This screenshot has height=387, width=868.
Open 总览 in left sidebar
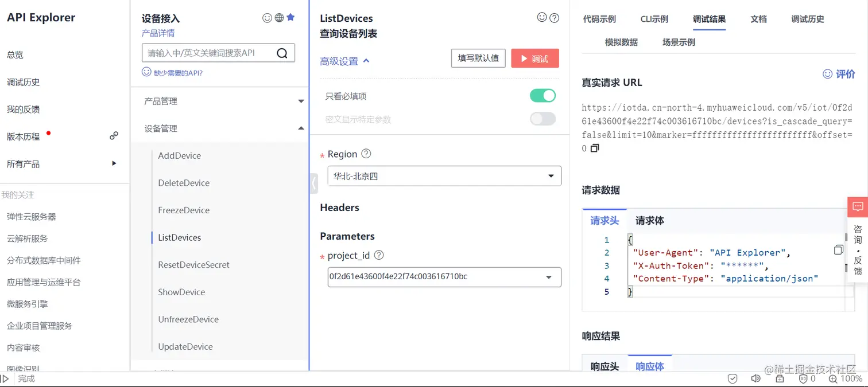click(15, 55)
